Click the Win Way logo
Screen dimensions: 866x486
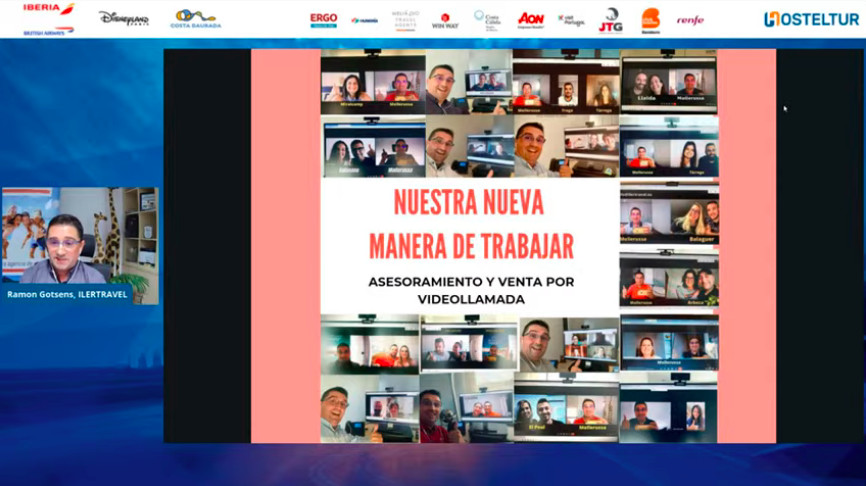(445, 20)
